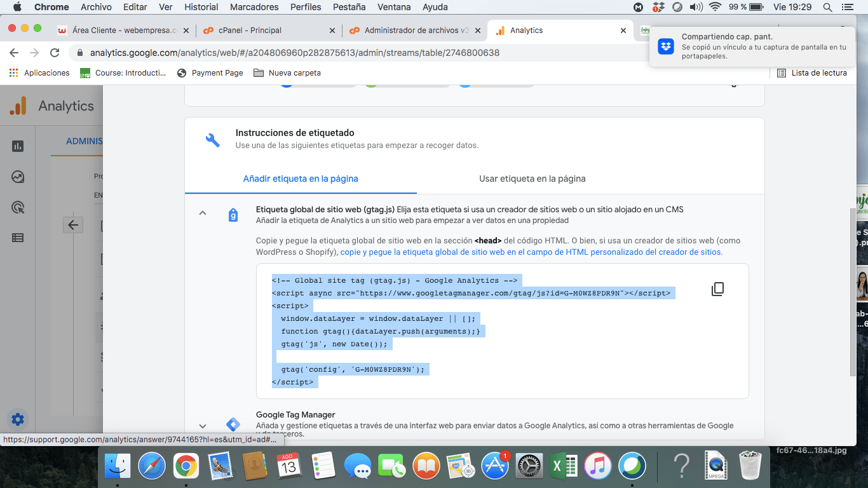Open Analytics admin settings gear
Viewport: 868px width, 488px height.
tap(18, 419)
